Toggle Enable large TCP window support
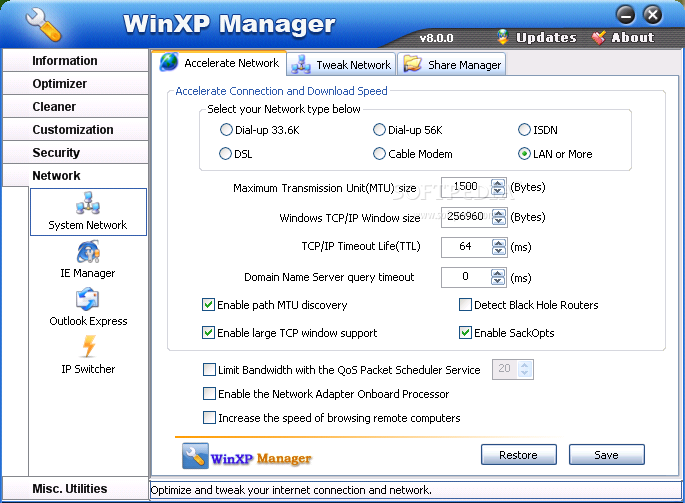The image size is (685, 503). click(x=208, y=333)
